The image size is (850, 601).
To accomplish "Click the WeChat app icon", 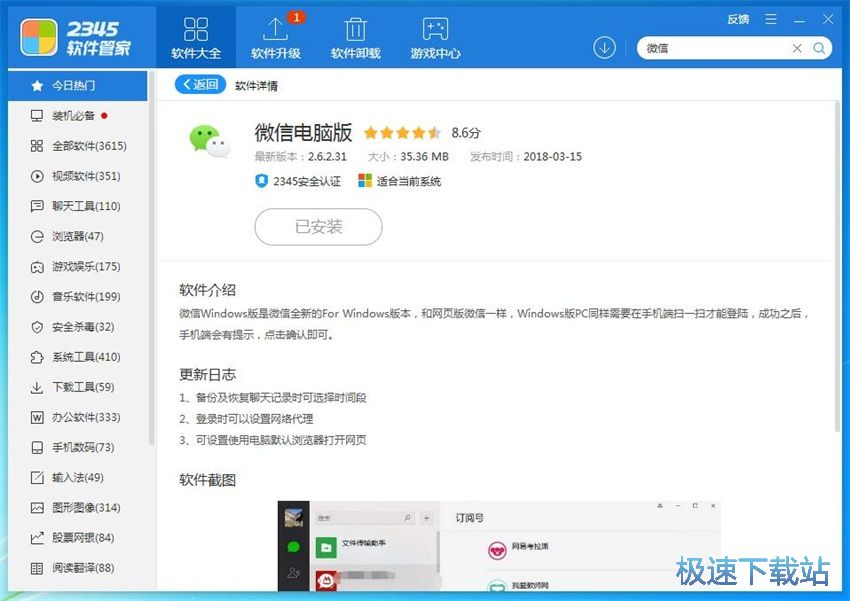I will click(x=209, y=141).
